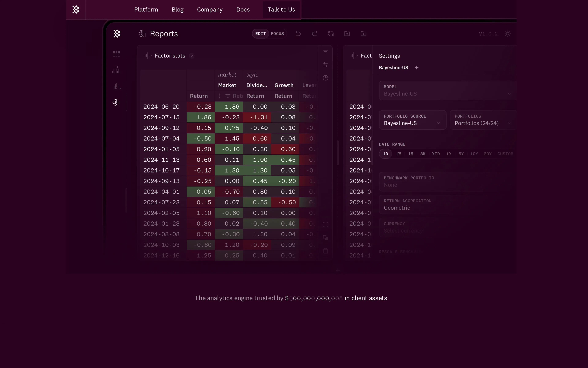
Task: Toggle the light theme sun icon
Action: click(507, 34)
